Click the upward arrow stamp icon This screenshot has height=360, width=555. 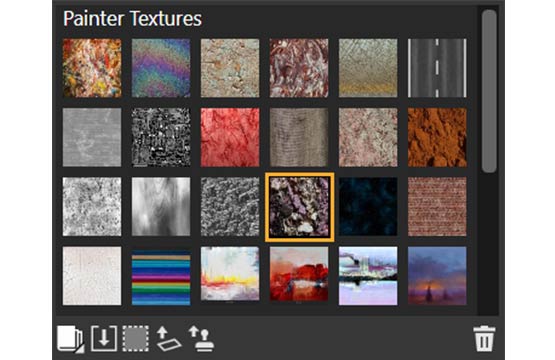pyautogui.click(x=201, y=339)
